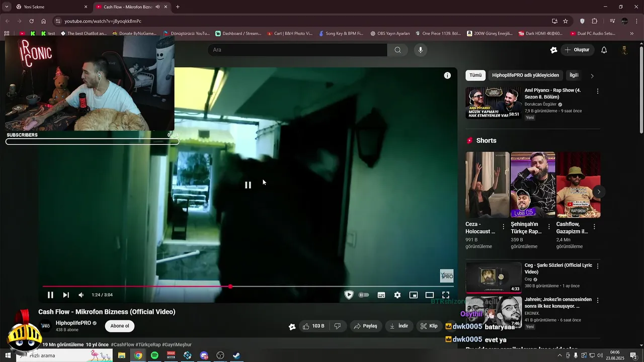Open YouTube notifications bell

604,50
